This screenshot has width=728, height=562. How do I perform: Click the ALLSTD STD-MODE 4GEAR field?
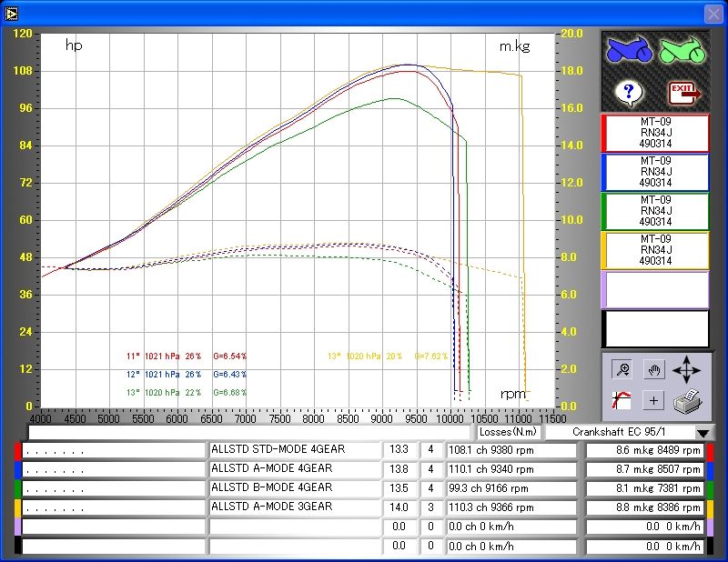[294, 450]
